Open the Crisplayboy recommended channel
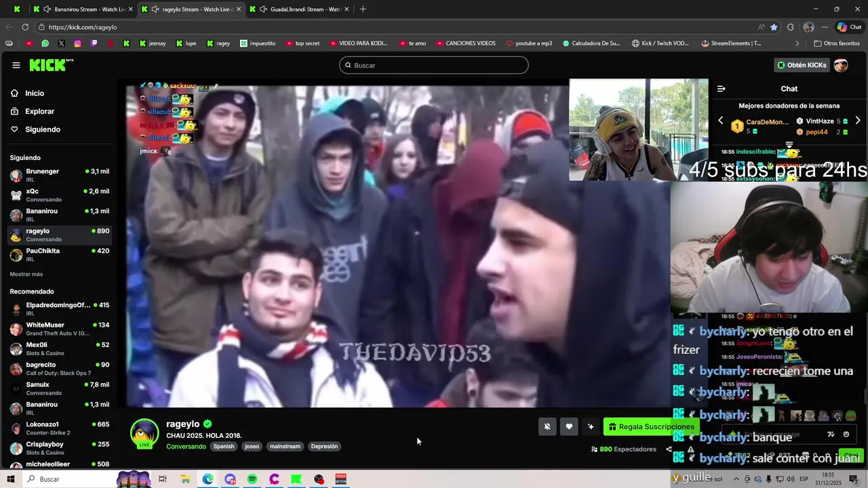Screen dimensions: 868x488 pyautogui.click(x=60, y=448)
